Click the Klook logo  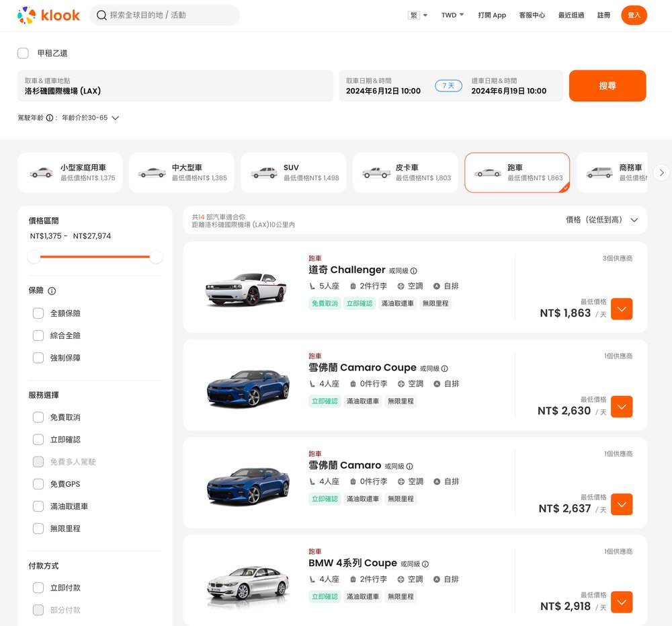[x=48, y=15]
